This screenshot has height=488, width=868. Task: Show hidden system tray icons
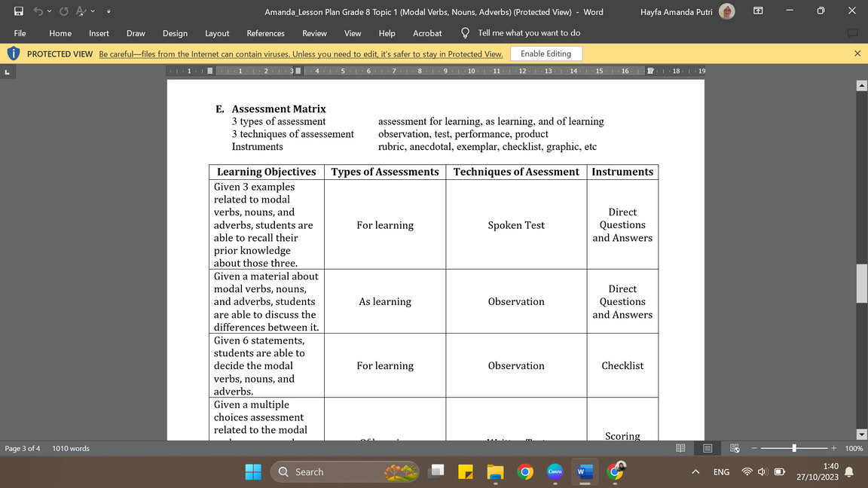[695, 472]
